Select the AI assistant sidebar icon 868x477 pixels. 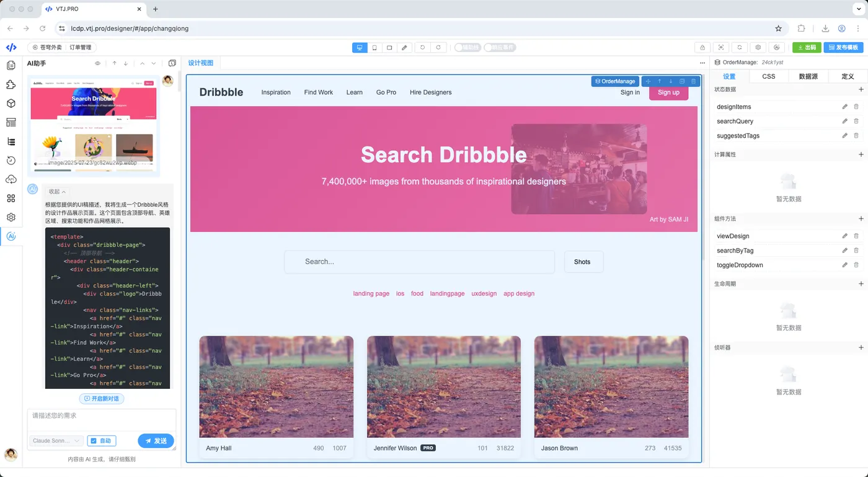[x=11, y=236]
